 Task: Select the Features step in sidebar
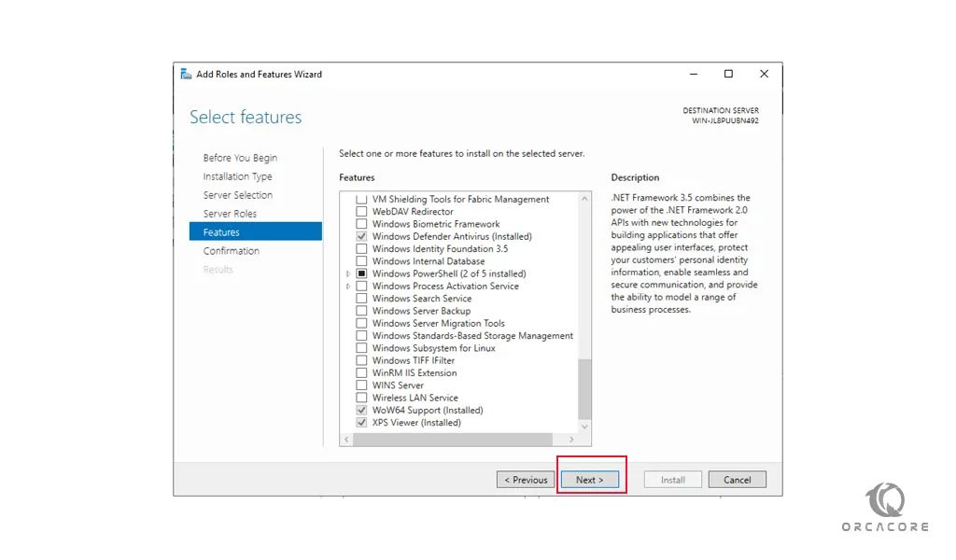click(x=256, y=231)
